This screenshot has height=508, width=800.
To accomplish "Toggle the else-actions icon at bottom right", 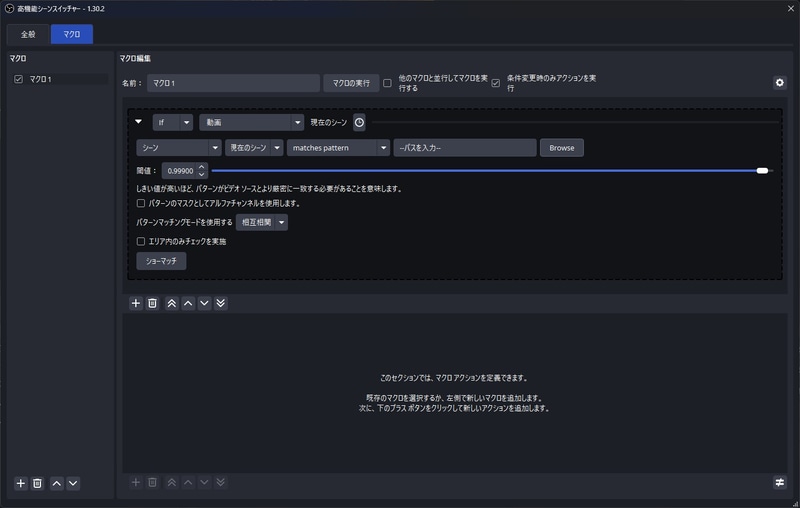I will [x=780, y=482].
